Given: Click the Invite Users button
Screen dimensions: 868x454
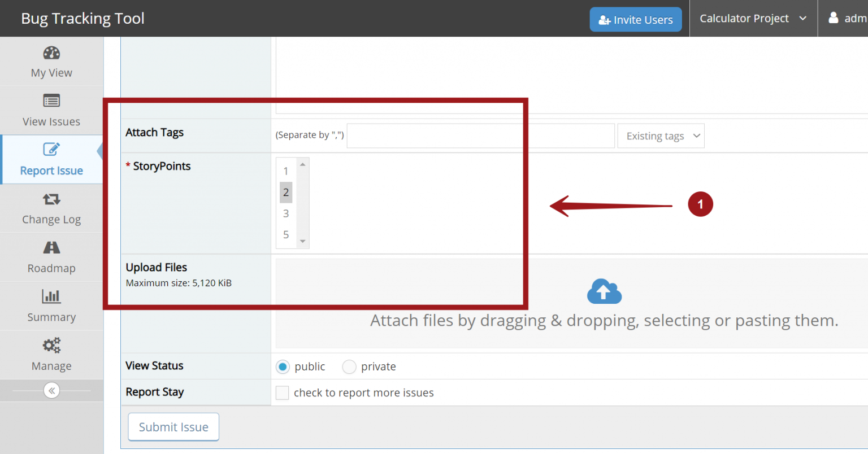Looking at the screenshot, I should pos(635,19).
